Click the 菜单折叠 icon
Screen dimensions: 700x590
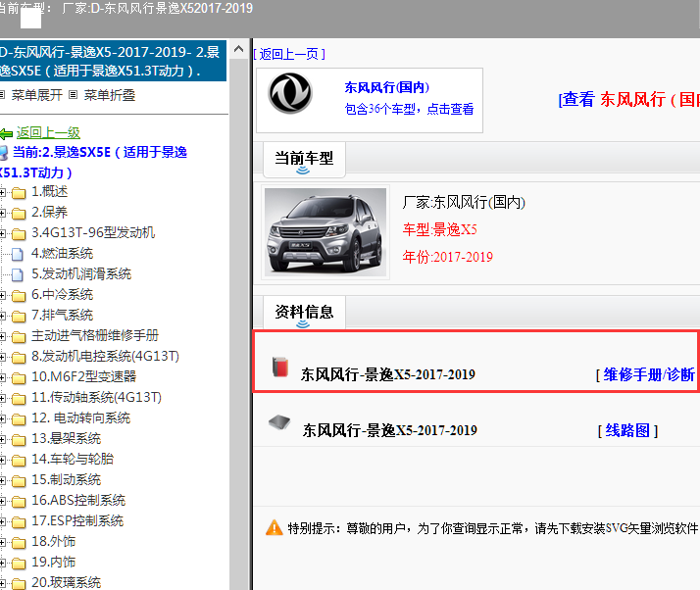coord(74,95)
